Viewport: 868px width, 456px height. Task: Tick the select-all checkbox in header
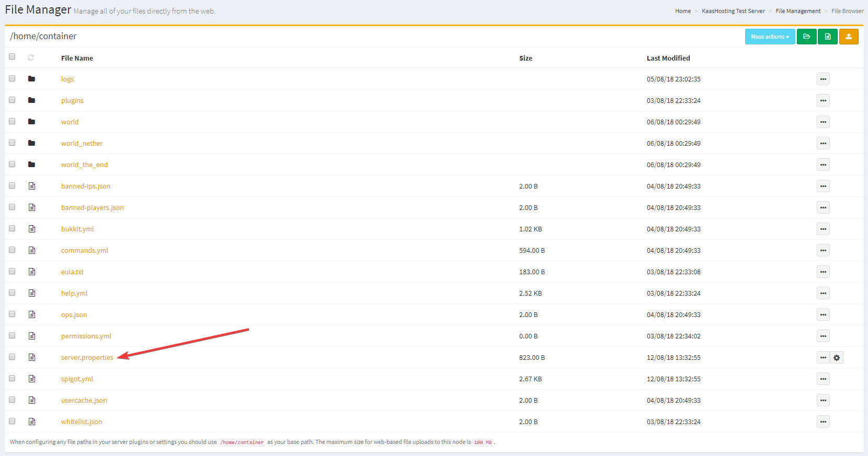coord(12,56)
